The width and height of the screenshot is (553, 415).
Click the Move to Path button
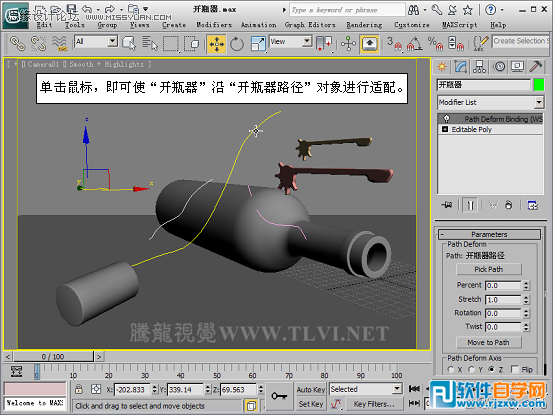click(x=488, y=342)
